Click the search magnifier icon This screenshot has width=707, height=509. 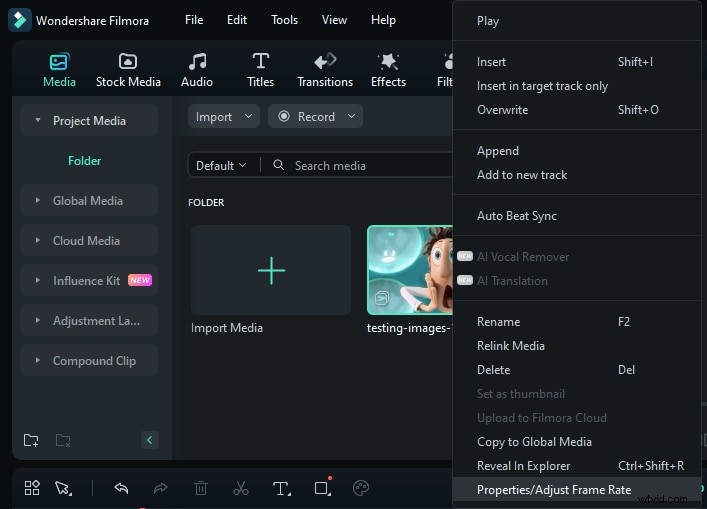tap(279, 165)
